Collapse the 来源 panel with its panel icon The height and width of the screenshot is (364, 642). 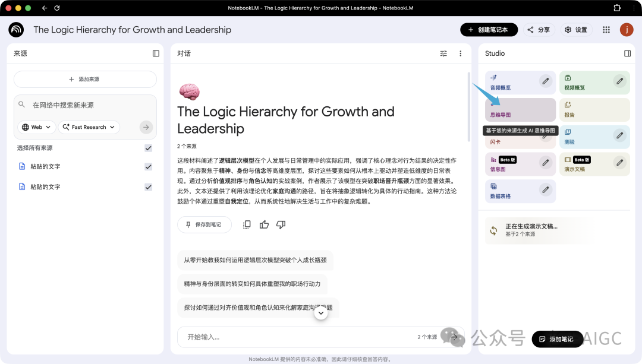156,53
